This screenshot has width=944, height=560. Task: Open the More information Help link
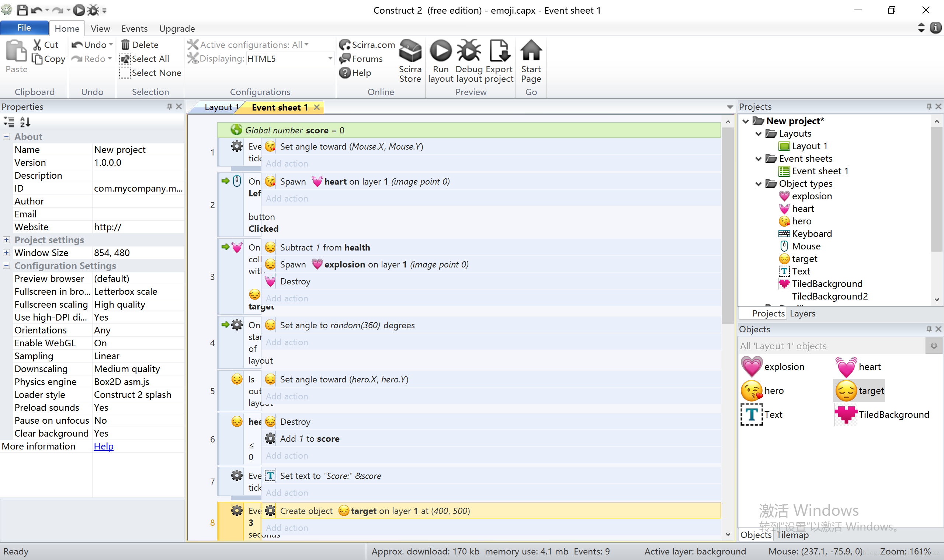(x=104, y=446)
